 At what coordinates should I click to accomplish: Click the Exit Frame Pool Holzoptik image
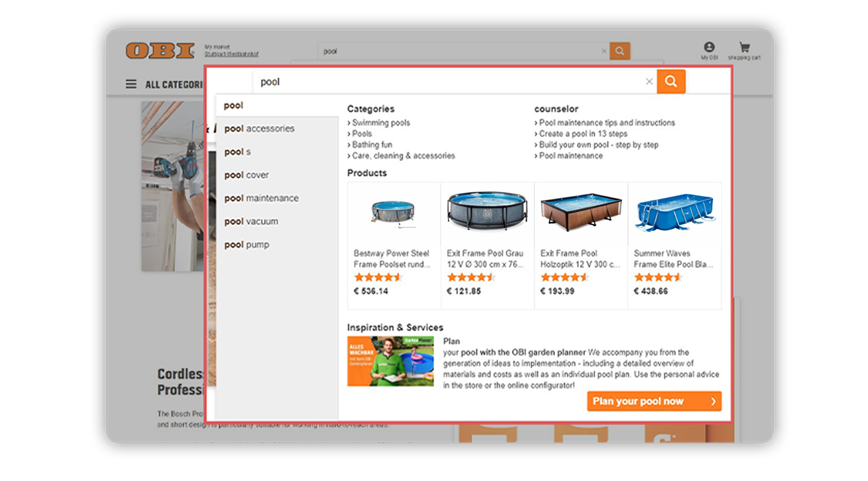click(x=581, y=212)
